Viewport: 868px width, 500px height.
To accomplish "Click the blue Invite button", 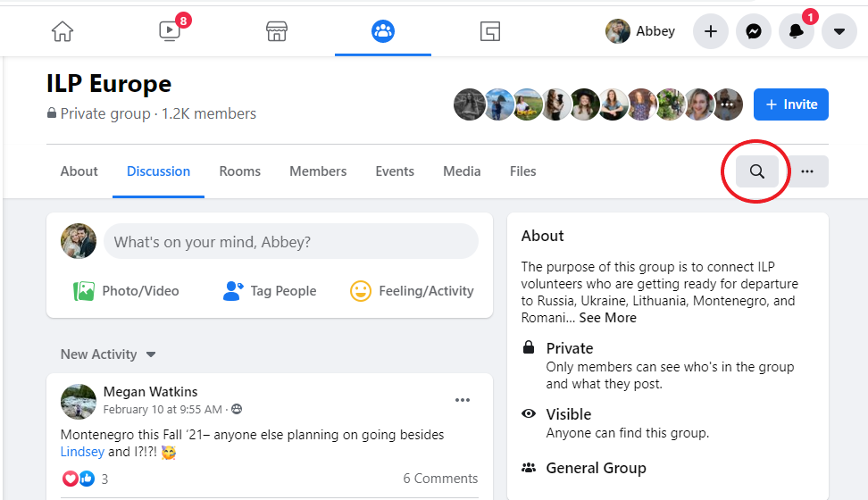I will click(791, 104).
